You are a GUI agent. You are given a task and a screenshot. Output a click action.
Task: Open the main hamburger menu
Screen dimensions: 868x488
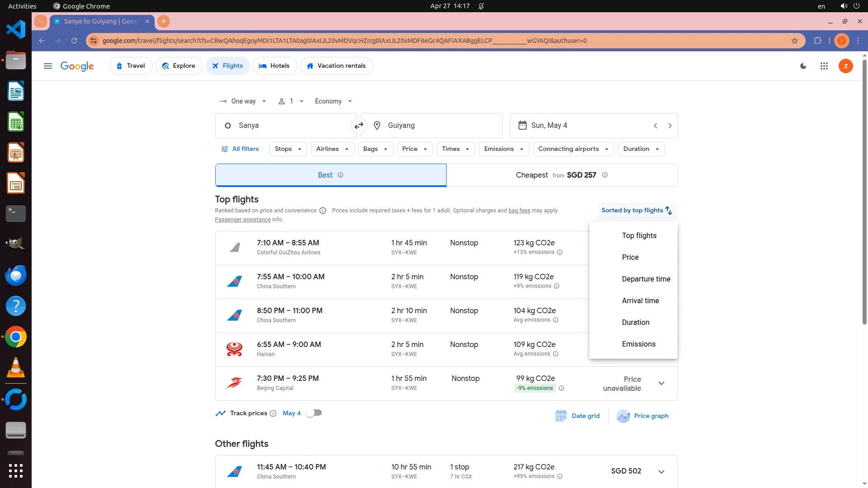(x=47, y=66)
